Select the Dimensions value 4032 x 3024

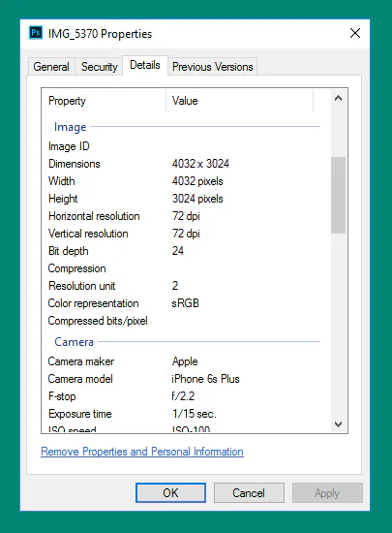(x=200, y=164)
